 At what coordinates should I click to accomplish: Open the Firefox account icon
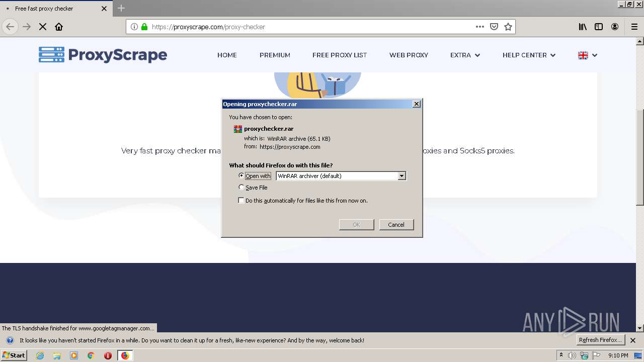click(x=615, y=27)
